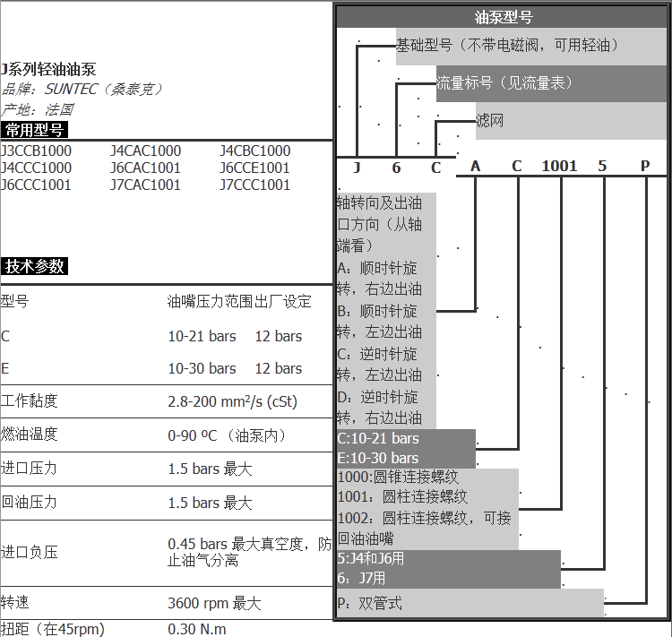Click the 进口负压 row label
This screenshot has height=637, width=672.
pos(29,552)
